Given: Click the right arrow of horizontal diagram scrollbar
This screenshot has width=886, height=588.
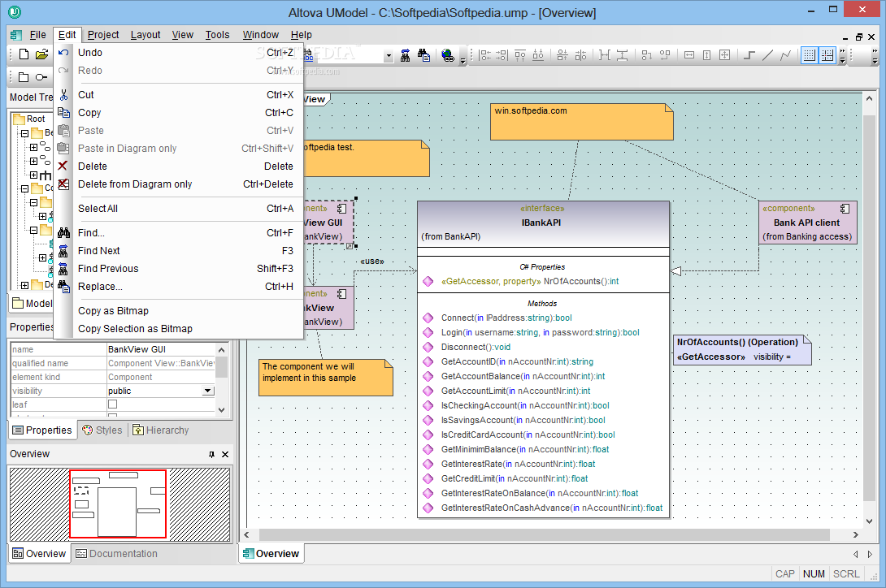Looking at the screenshot, I should coord(855,535).
